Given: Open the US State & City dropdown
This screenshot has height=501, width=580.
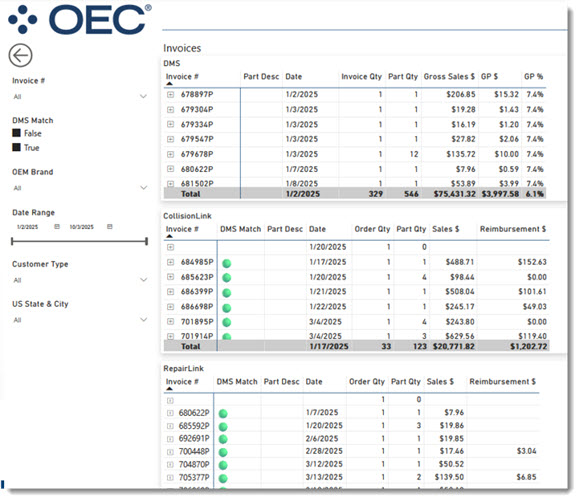Looking at the screenshot, I should pyautogui.click(x=80, y=320).
